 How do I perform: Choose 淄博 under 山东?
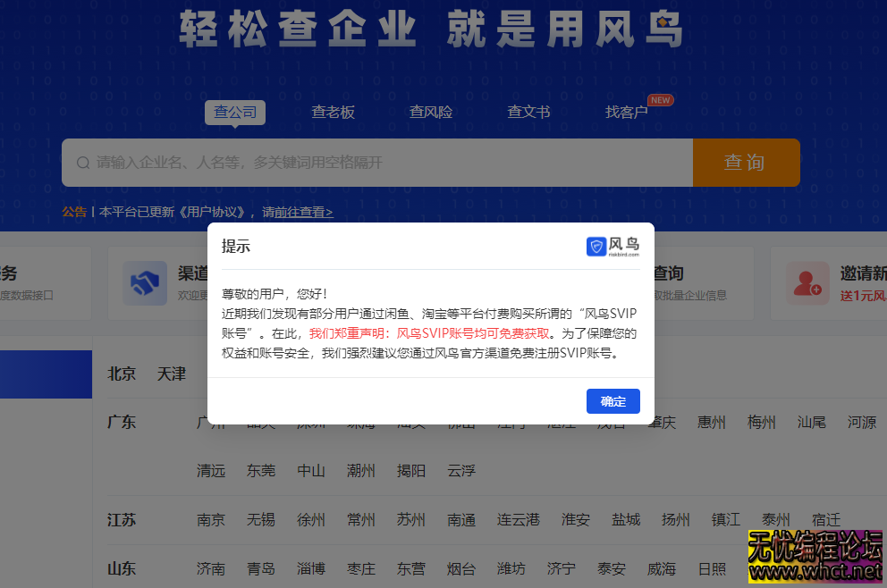click(x=311, y=568)
